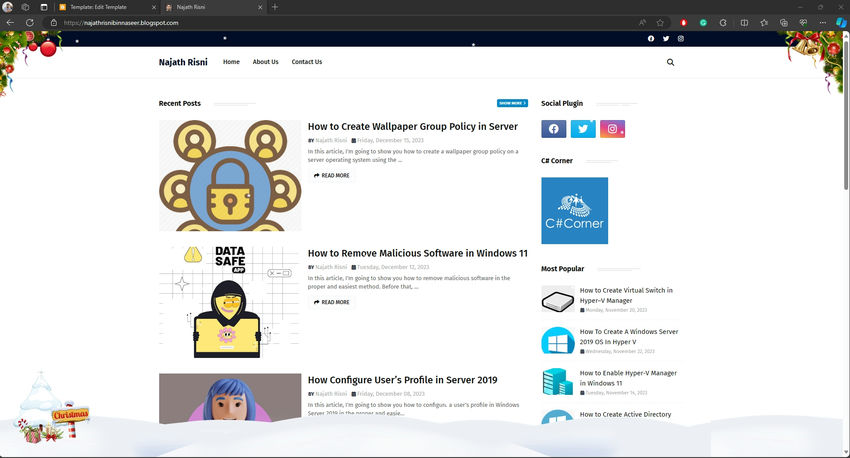Open the tab actions menu icon
This screenshot has width=850, height=458.
click(x=44, y=7)
